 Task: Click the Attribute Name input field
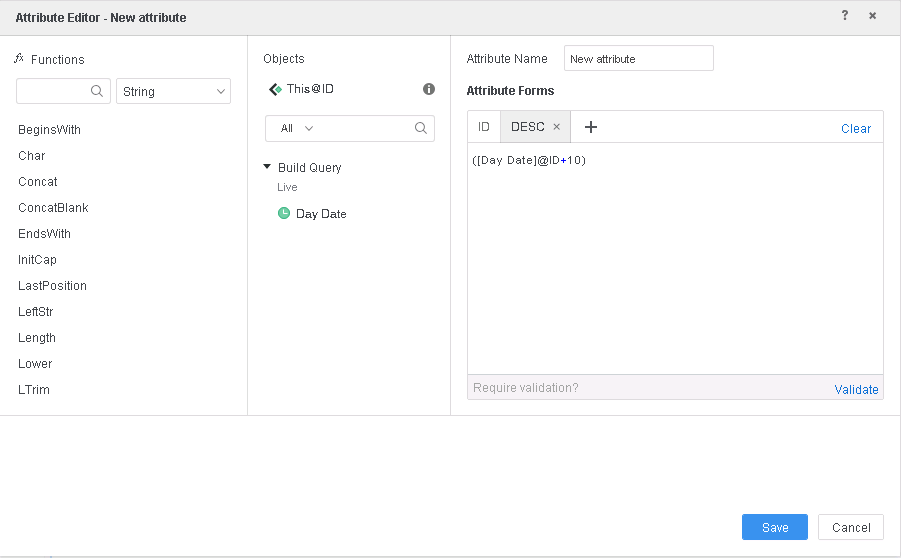(638, 59)
